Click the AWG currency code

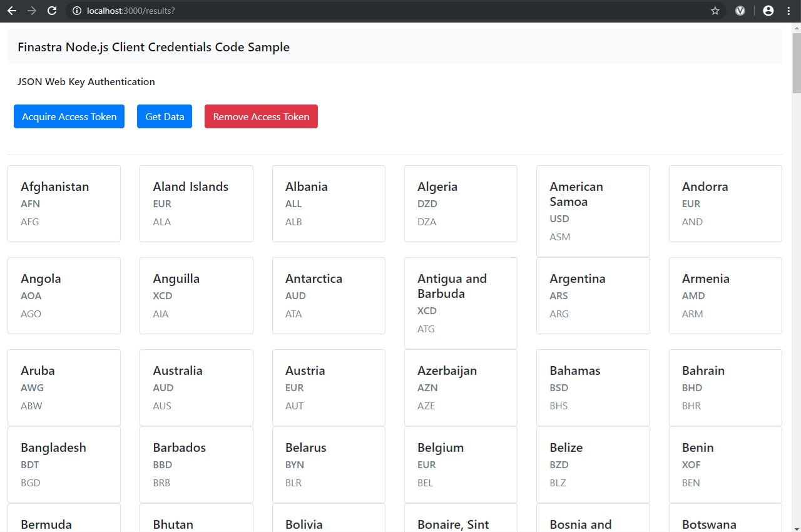[x=33, y=387]
